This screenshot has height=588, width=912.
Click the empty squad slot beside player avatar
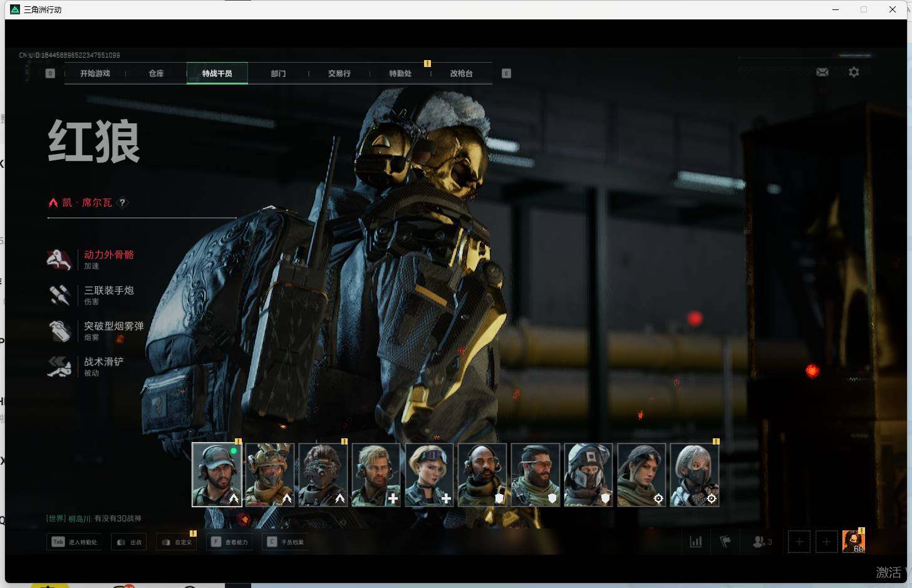click(826, 542)
